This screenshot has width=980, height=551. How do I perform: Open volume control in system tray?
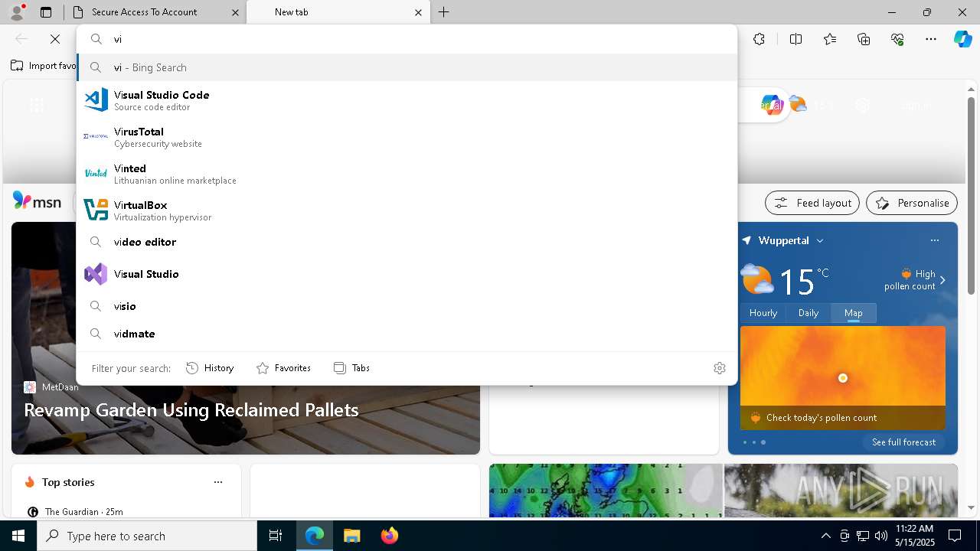pos(880,536)
